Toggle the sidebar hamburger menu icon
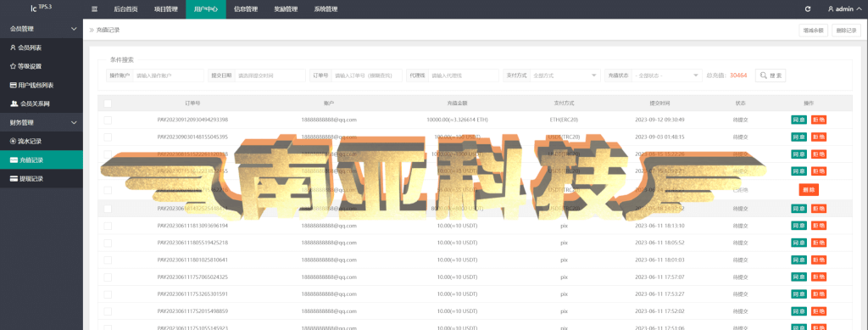 tap(94, 8)
